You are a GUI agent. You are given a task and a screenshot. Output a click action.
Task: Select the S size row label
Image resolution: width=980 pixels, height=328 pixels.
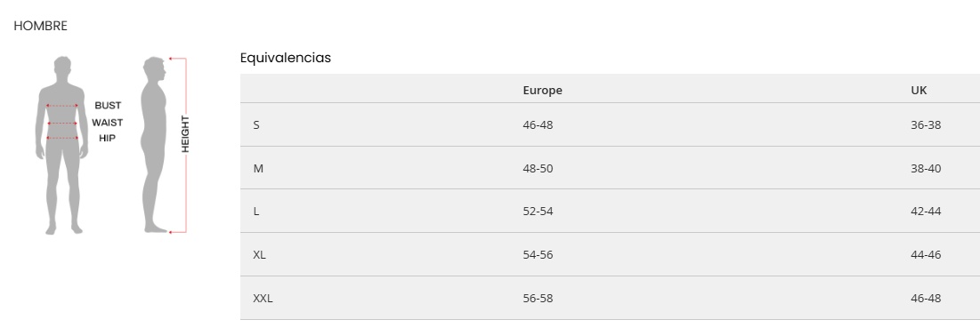point(256,124)
